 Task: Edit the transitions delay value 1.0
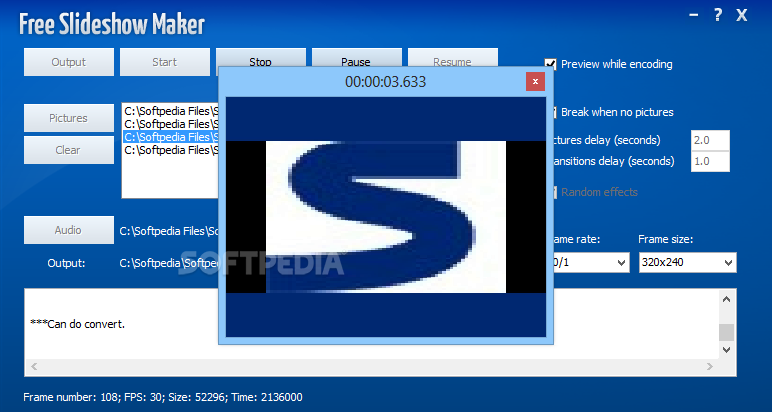pyautogui.click(x=710, y=161)
